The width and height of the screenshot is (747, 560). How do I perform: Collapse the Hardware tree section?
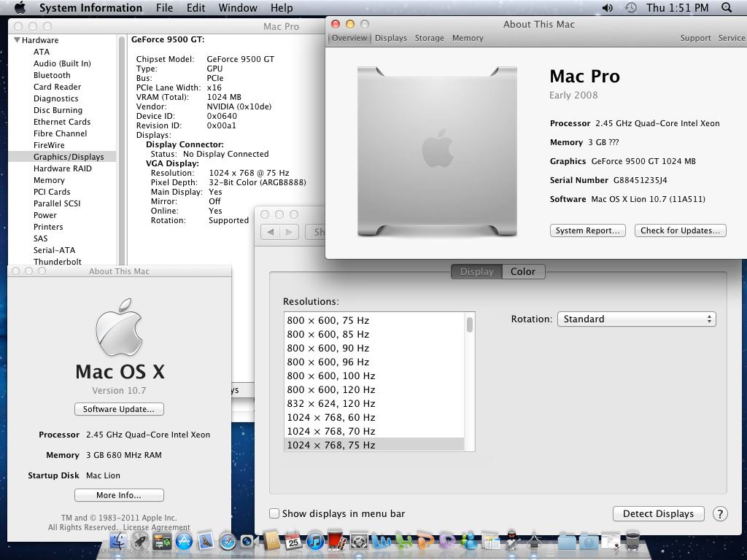18,40
